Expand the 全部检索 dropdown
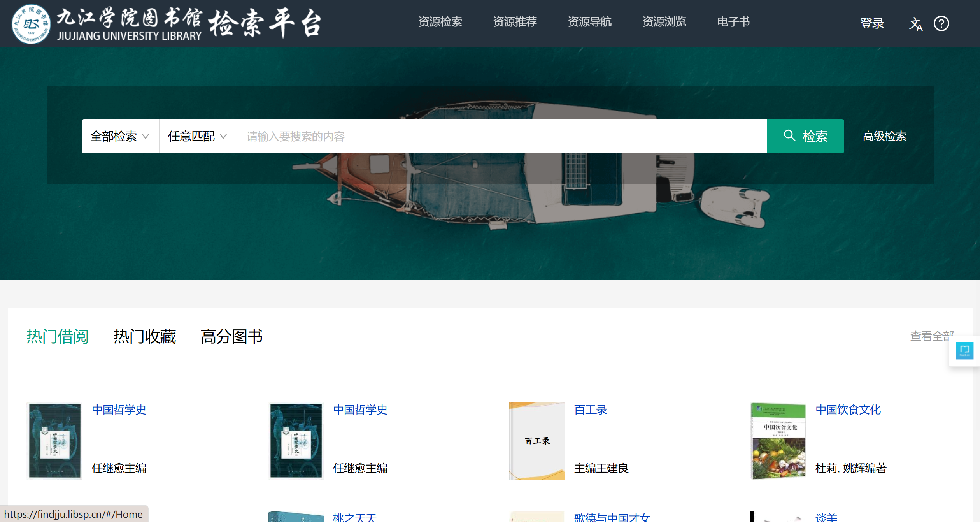Viewport: 980px width, 522px height. (x=120, y=136)
